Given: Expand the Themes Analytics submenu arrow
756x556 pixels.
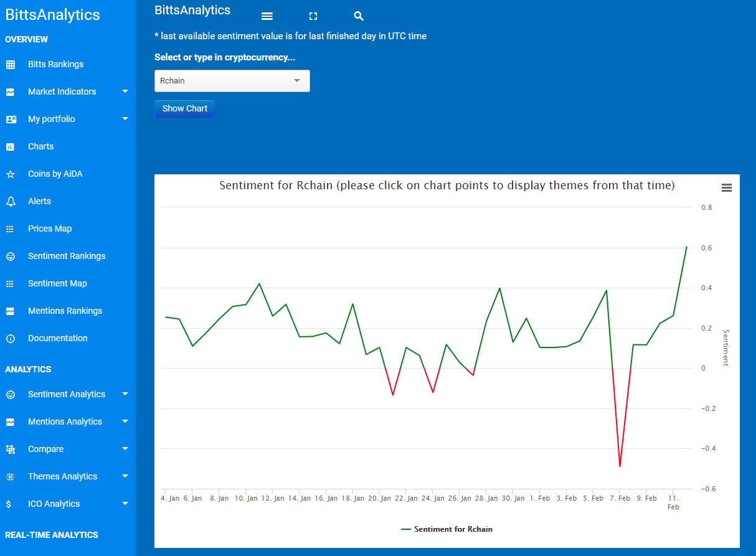Looking at the screenshot, I should (125, 476).
